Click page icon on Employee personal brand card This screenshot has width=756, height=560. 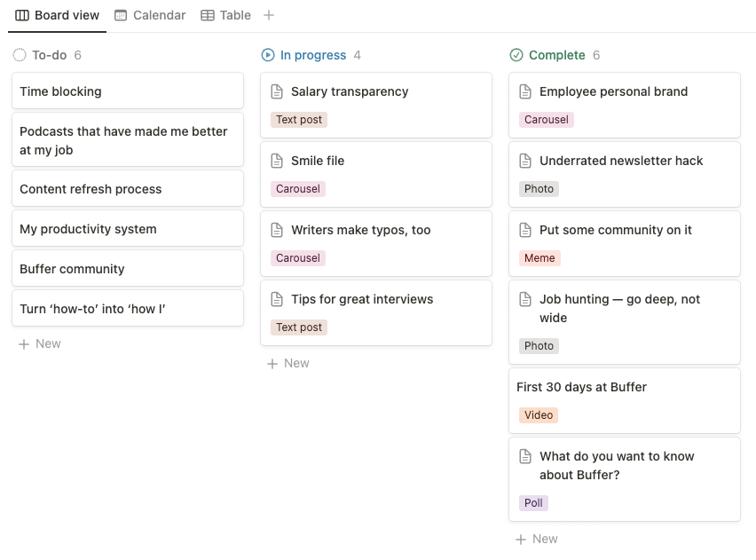click(525, 91)
